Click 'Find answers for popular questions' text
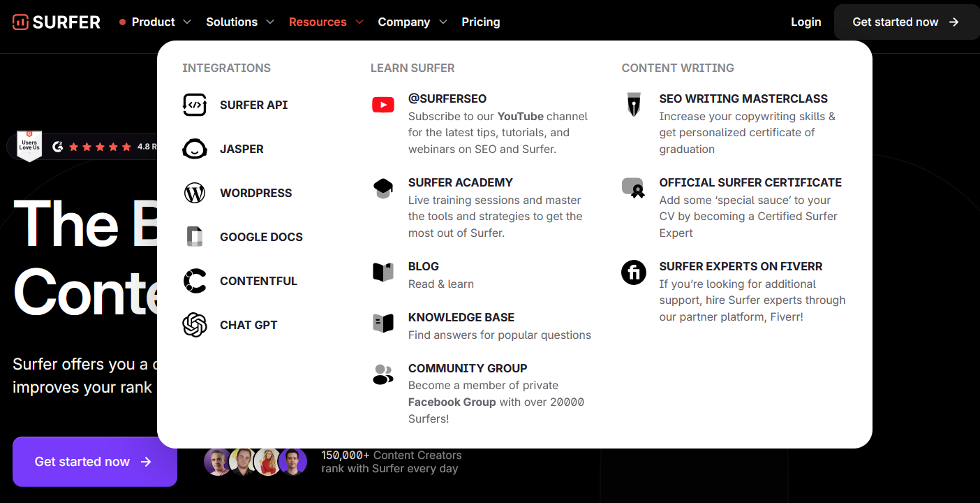 click(500, 335)
